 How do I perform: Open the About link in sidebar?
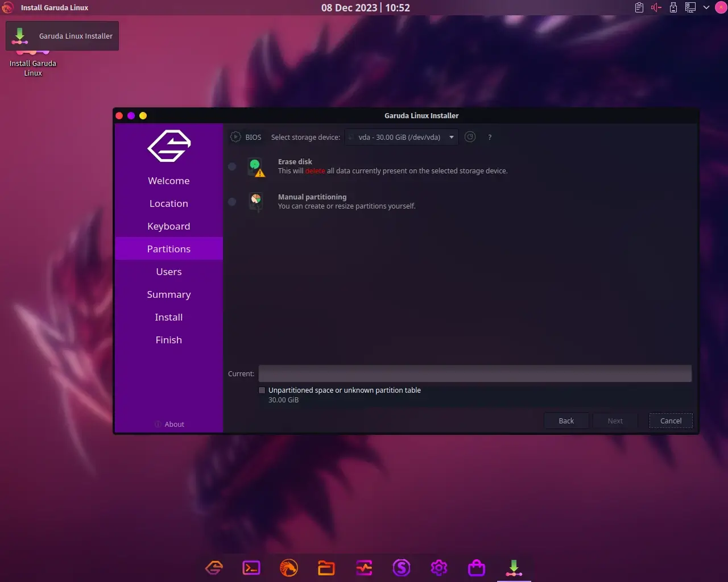pos(174,424)
